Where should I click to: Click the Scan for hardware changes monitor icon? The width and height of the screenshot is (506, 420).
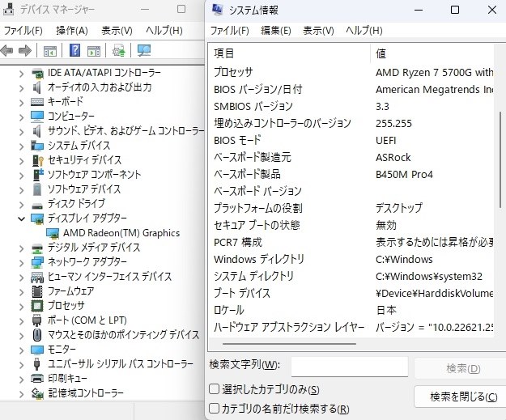143,51
